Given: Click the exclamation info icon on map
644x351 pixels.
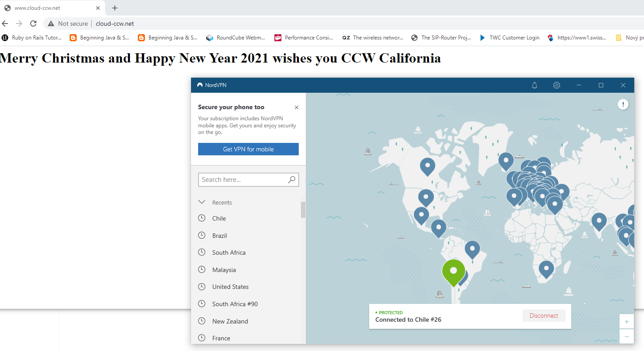Looking at the screenshot, I should (x=623, y=104).
